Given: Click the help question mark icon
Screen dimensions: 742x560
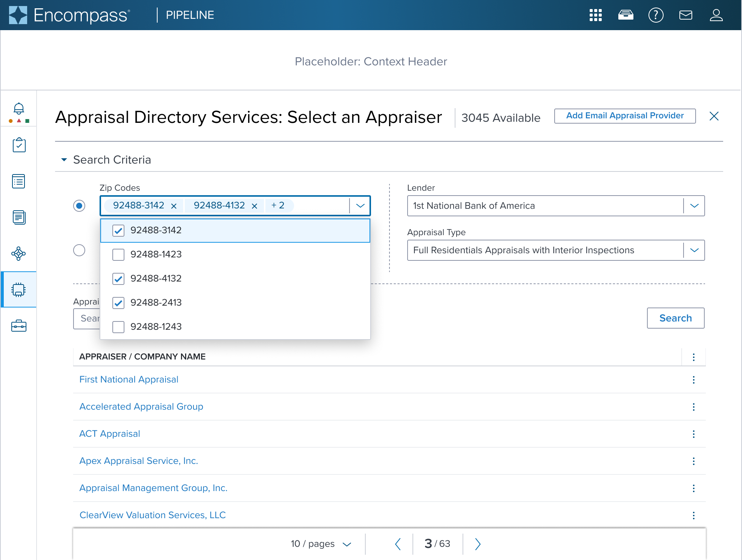Looking at the screenshot, I should (x=656, y=15).
